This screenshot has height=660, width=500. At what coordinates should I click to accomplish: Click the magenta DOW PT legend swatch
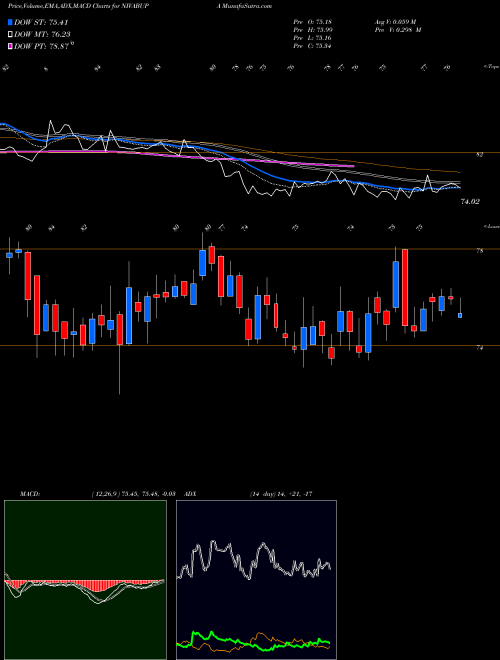pyautogui.click(x=10, y=46)
